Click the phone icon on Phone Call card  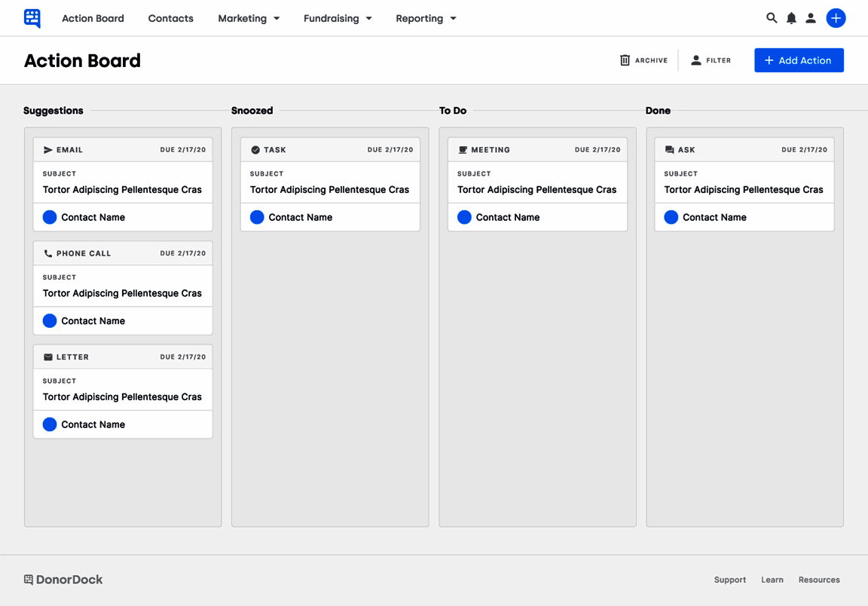point(48,254)
